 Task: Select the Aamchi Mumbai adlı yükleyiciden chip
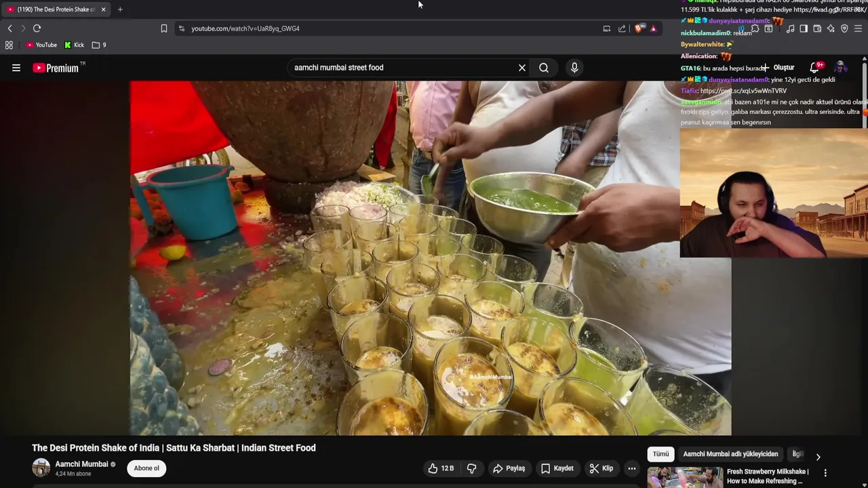tap(730, 454)
